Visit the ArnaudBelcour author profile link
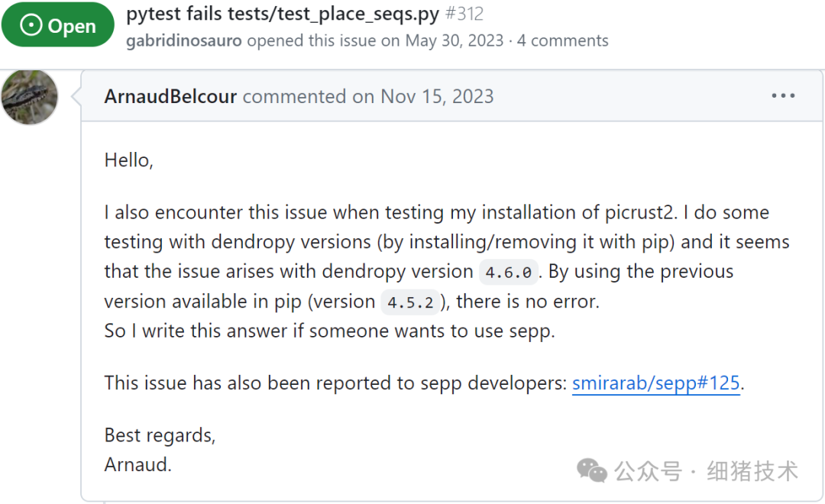 point(170,96)
